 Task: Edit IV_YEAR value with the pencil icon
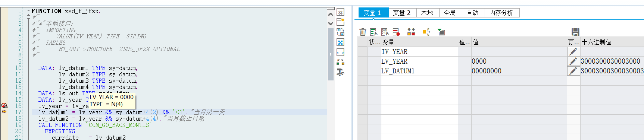coord(573,51)
